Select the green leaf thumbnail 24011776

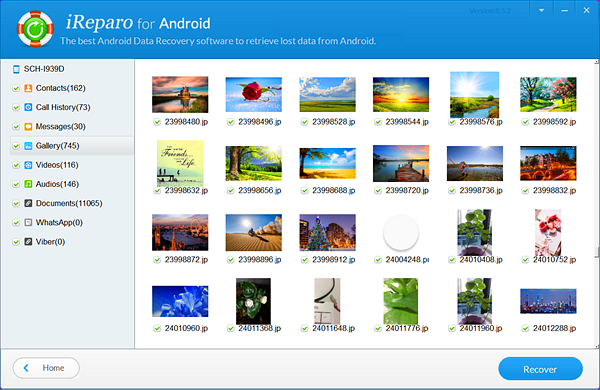click(x=401, y=301)
